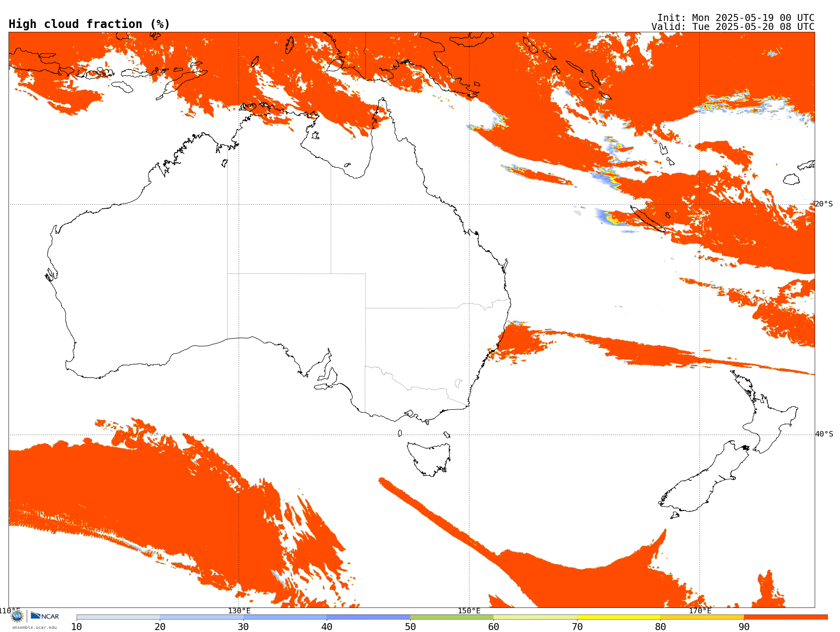Click the colorbar tick label '70'
The height and width of the screenshot is (632, 840).
pyautogui.click(x=577, y=627)
